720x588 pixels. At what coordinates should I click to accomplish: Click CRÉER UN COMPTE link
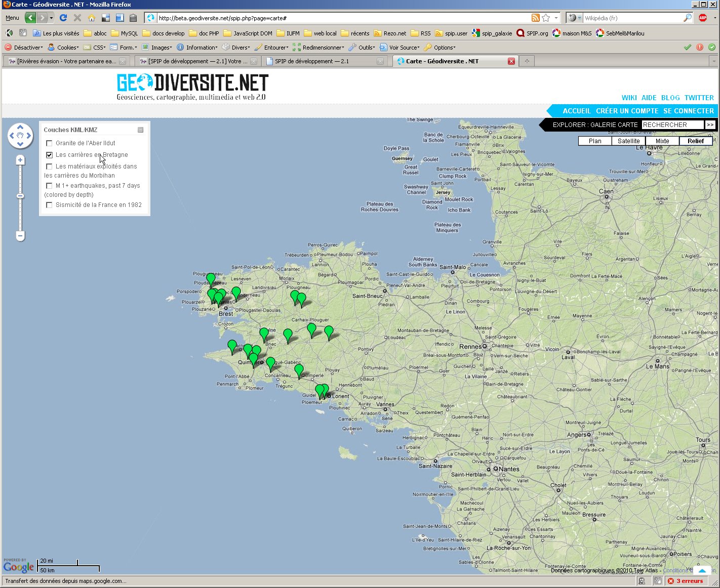pos(627,111)
